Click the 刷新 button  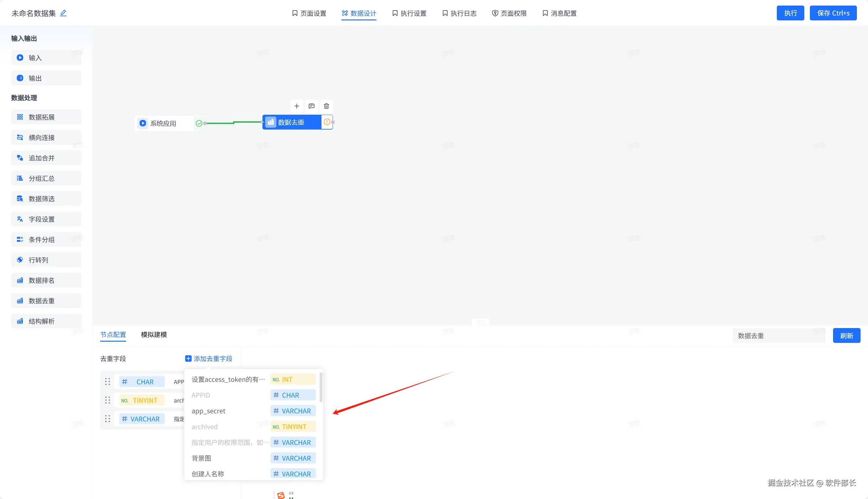point(846,336)
